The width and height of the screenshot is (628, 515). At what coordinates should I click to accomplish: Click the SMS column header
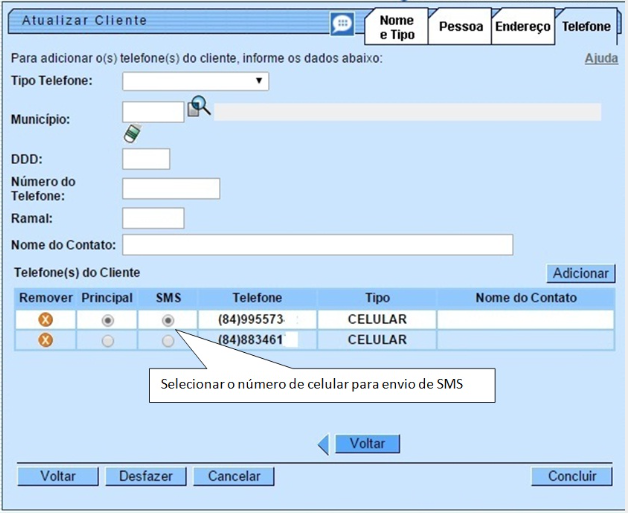(x=168, y=298)
